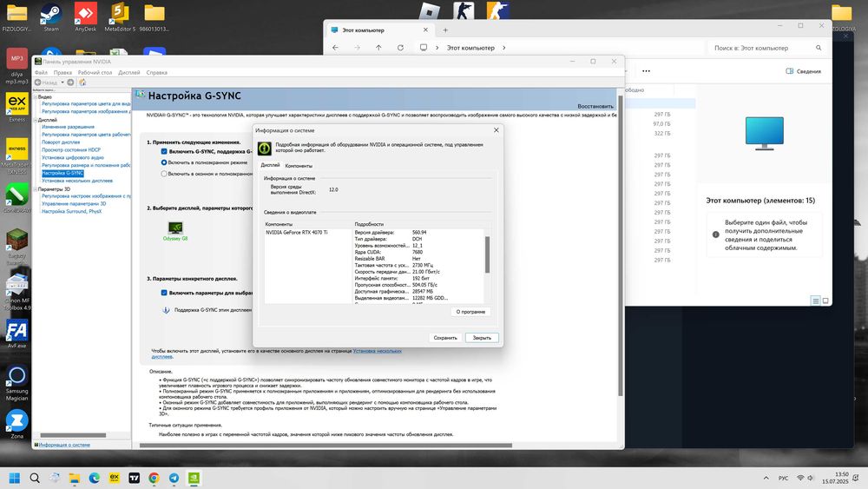The width and height of the screenshot is (868, 489).
Task: Open the 'Информация о системе' link
Action: tap(64, 445)
